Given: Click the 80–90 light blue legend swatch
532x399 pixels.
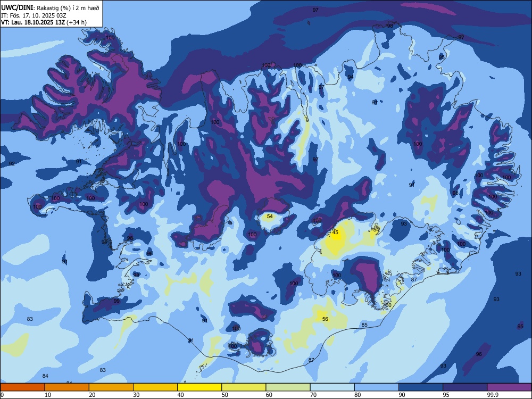Looking at the screenshot, I should pyautogui.click(x=376, y=387).
